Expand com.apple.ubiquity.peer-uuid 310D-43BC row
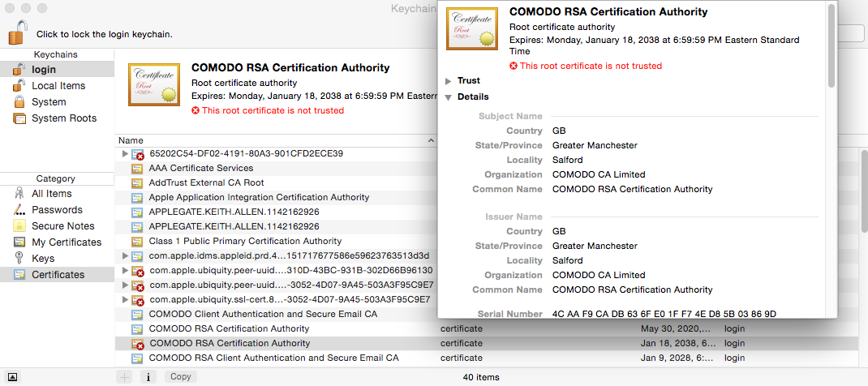868x386 pixels. coord(125,270)
